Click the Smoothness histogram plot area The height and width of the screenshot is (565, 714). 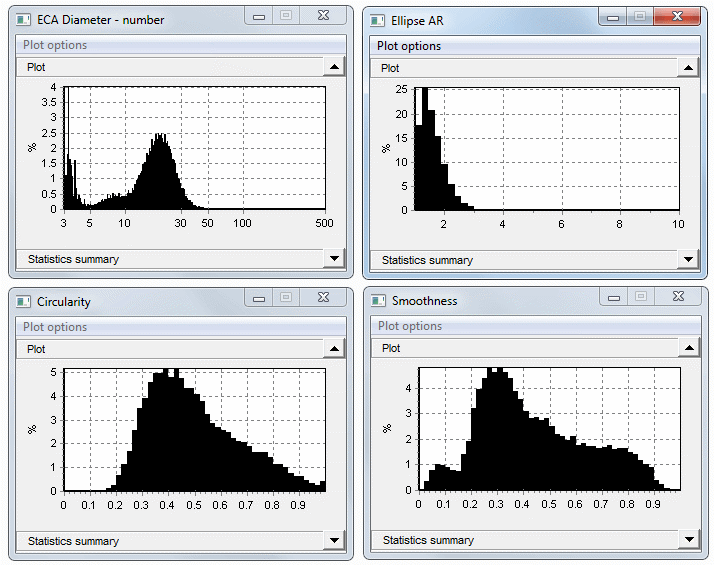coord(550,429)
